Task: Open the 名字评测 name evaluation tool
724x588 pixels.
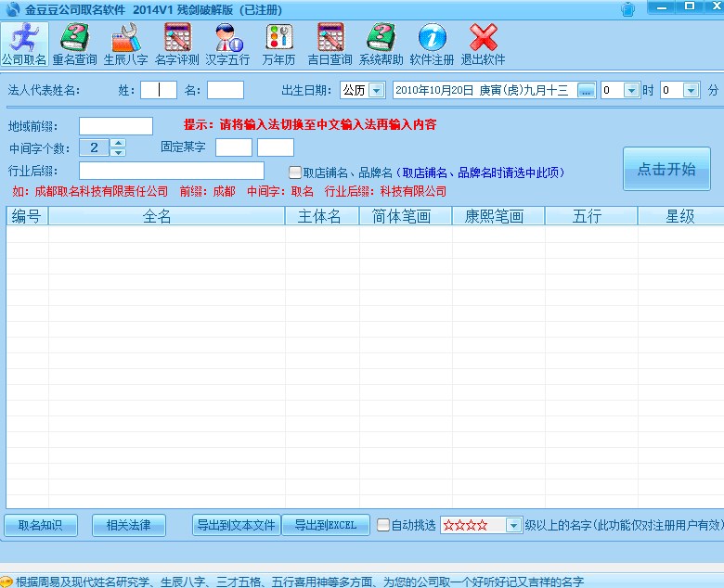Action: [x=176, y=44]
